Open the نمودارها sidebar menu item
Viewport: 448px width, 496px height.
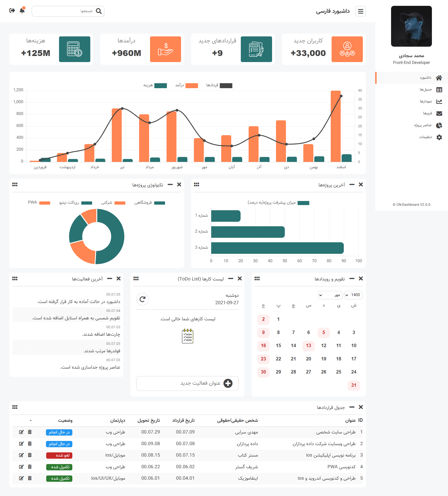pyautogui.click(x=412, y=101)
